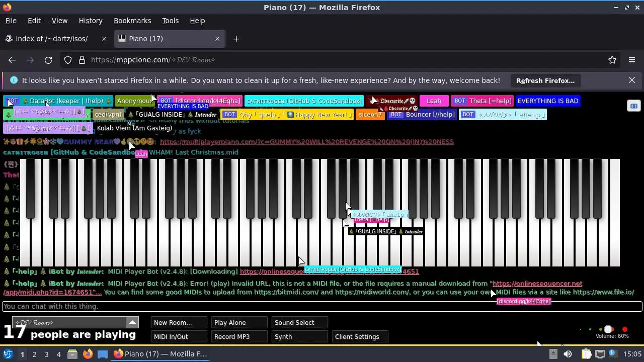Open the Tools menu
The width and height of the screenshot is (644, 362).
point(170,21)
